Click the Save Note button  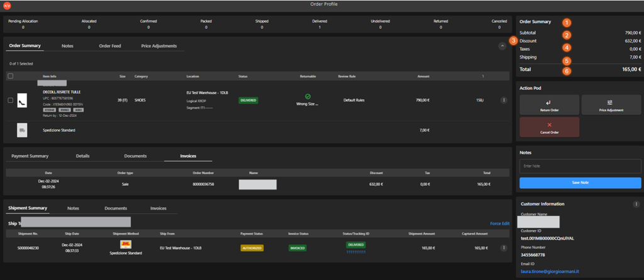[x=580, y=183]
